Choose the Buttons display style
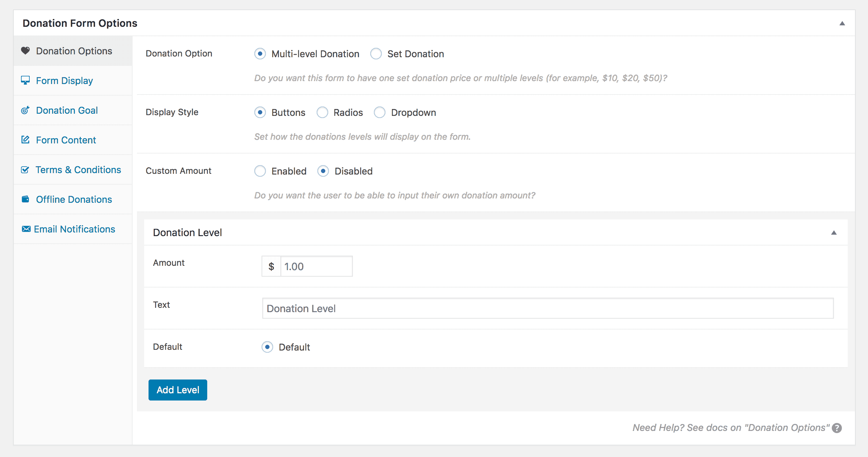Image resolution: width=868 pixels, height=457 pixels. coord(260,112)
